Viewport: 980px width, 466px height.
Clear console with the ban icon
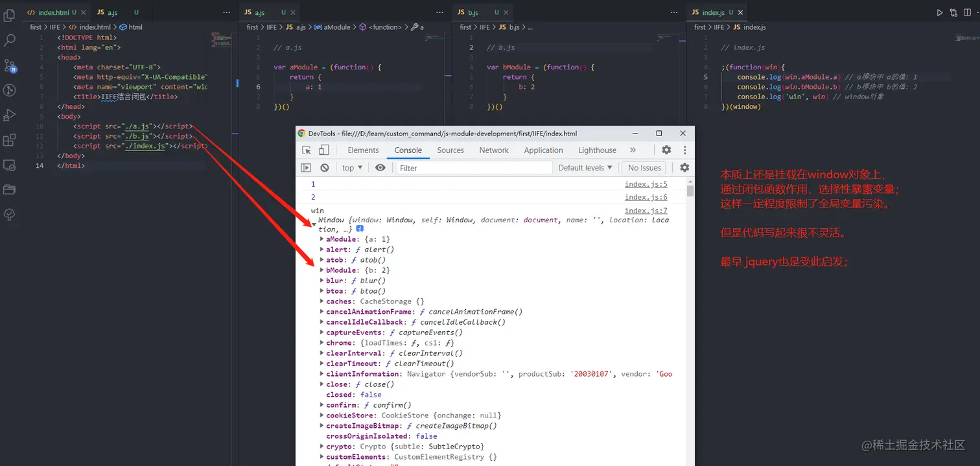click(x=325, y=167)
